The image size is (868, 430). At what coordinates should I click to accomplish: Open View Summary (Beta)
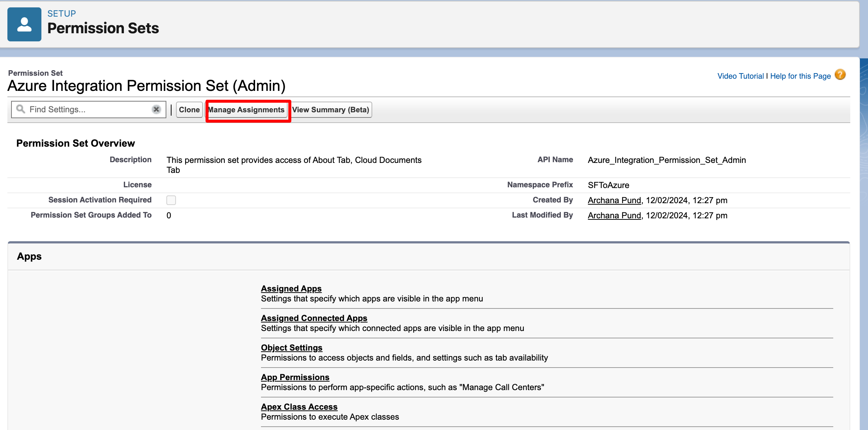coord(330,110)
